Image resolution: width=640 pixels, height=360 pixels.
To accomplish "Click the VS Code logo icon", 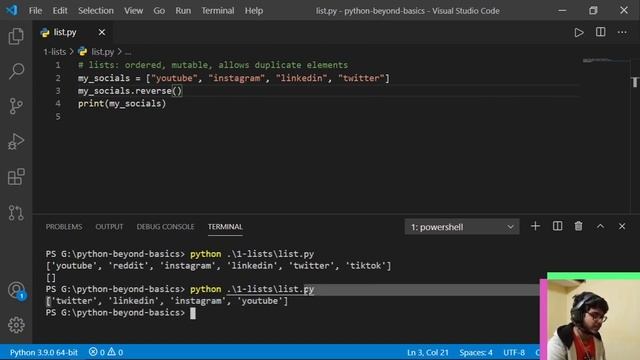I will click(12, 10).
